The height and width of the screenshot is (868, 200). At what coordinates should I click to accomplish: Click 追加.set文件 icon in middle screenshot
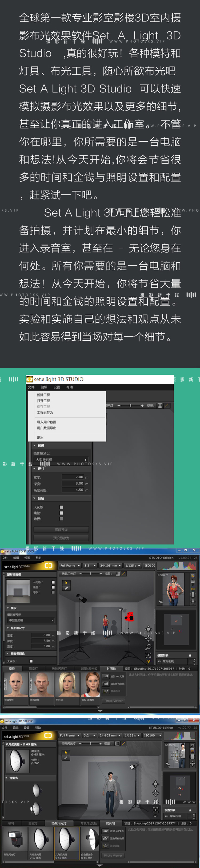[x=106, y=676]
